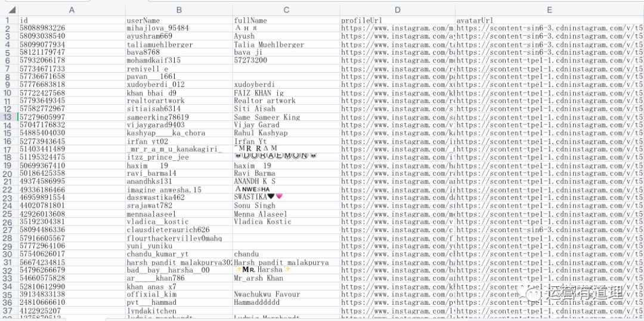The width and height of the screenshot is (644, 321).
Task: Click full name cell '57273200'
Action: click(250, 60)
